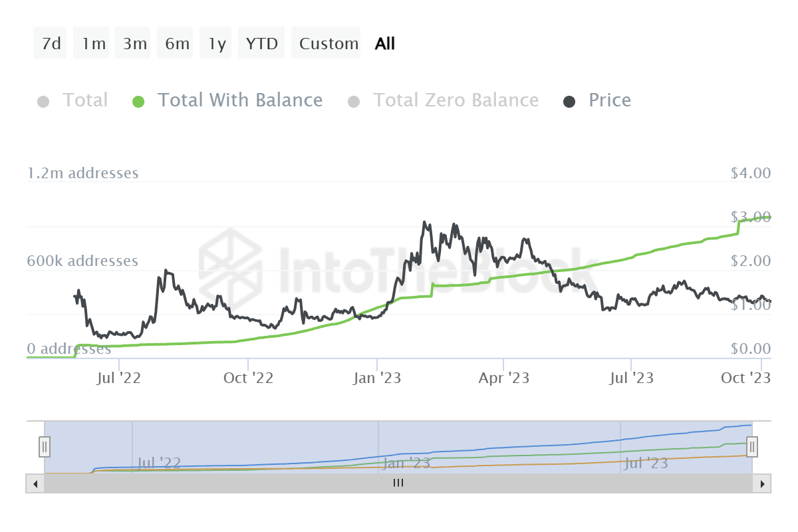Switch to 3m time range
This screenshot has width=798, height=532.
click(x=135, y=44)
